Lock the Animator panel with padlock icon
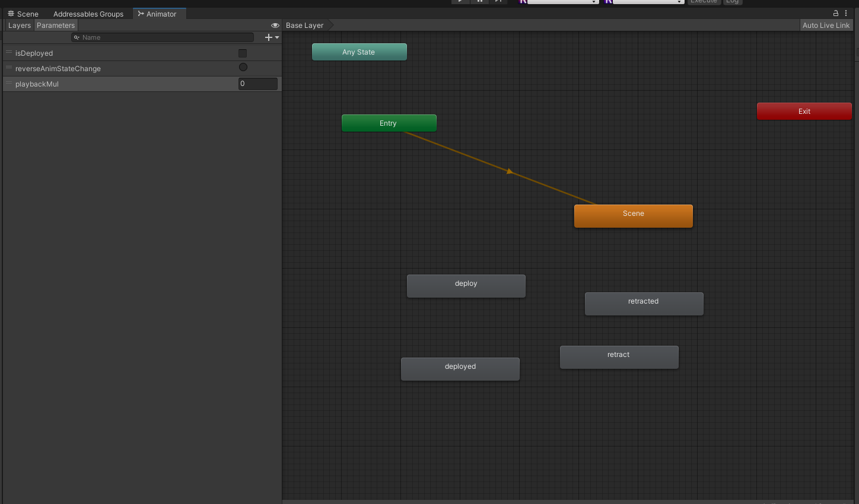This screenshot has height=504, width=859. [836, 13]
